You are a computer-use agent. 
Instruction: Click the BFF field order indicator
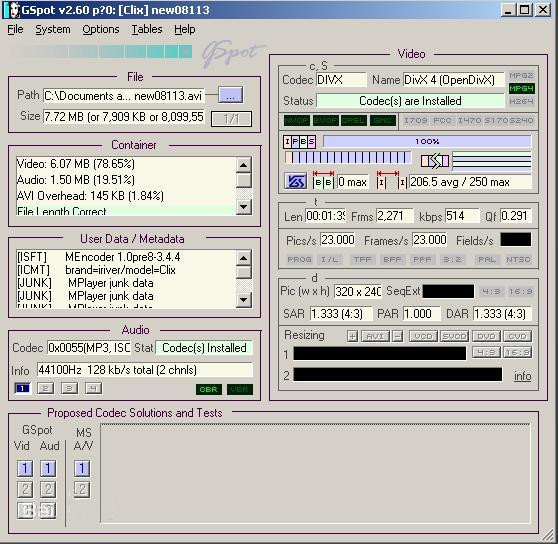point(392,259)
